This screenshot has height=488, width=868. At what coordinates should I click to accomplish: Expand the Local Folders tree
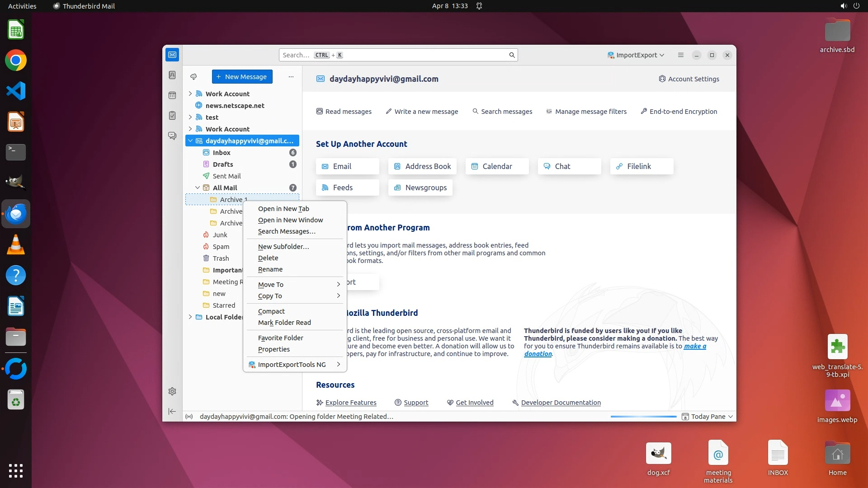190,317
